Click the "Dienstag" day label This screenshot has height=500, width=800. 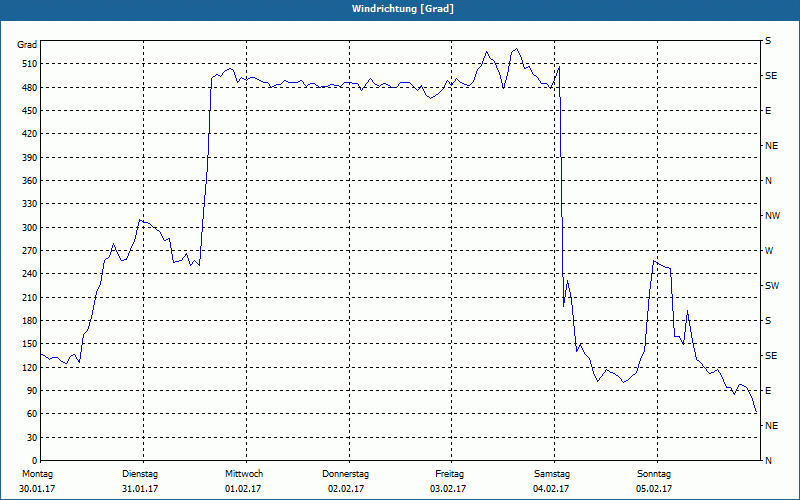point(140,474)
